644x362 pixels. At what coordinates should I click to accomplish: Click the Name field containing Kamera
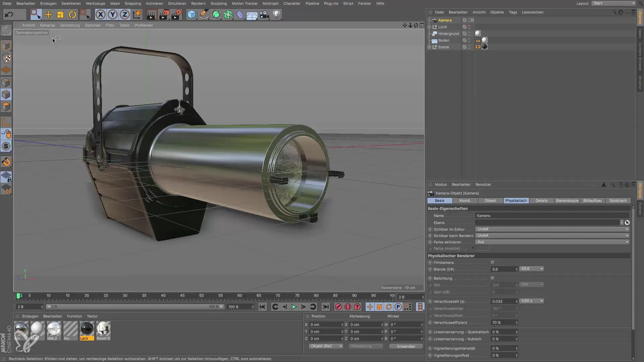552,216
